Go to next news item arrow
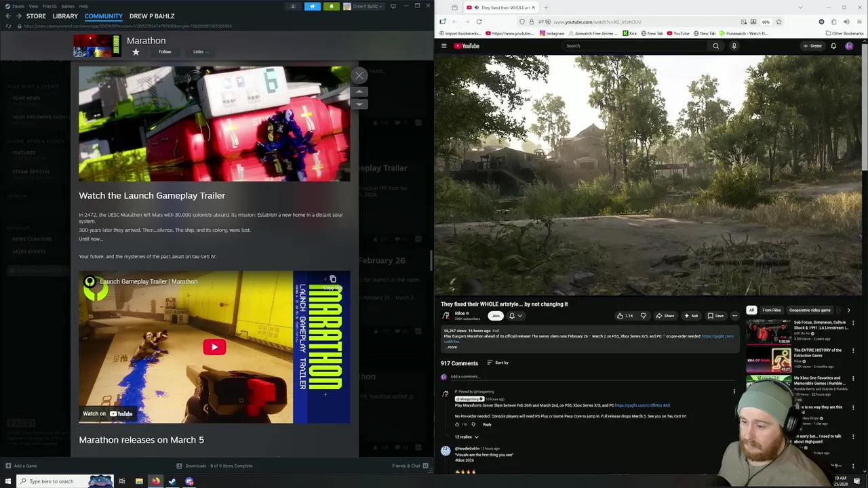 click(359, 104)
